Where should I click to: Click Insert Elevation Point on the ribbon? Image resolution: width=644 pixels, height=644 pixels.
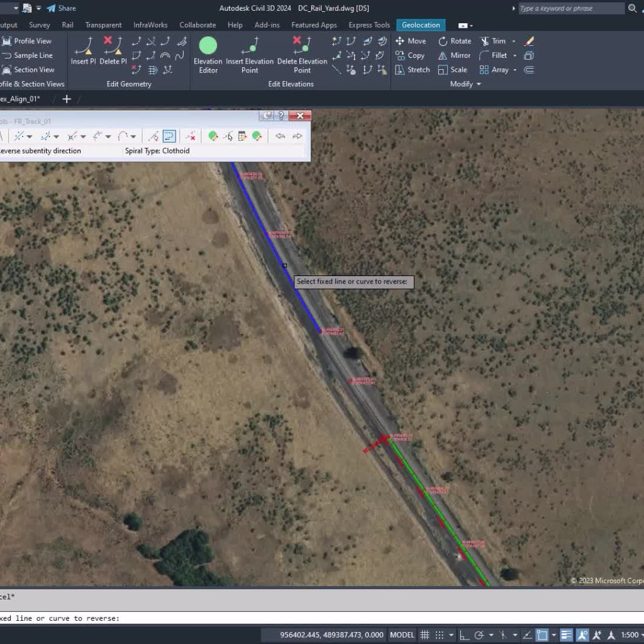250,53
